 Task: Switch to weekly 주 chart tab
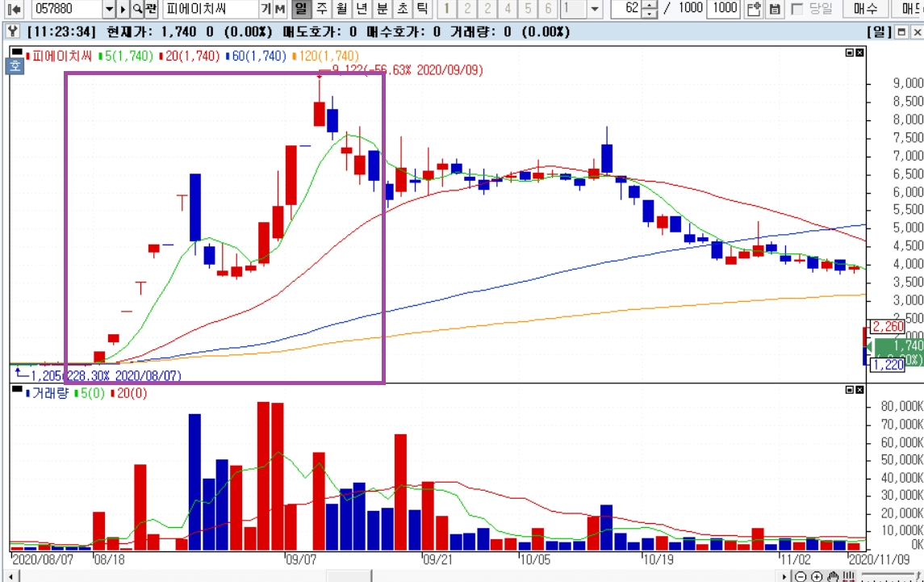322,9
